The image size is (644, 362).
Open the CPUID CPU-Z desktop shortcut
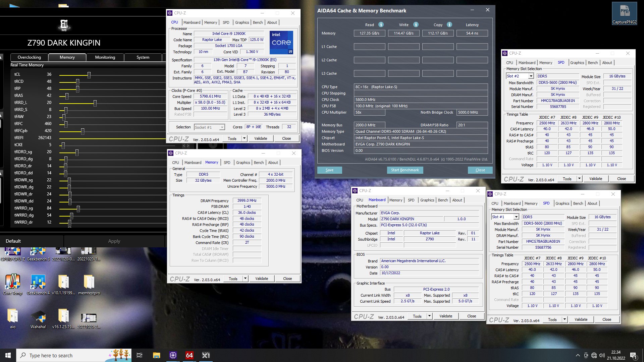tap(12, 254)
